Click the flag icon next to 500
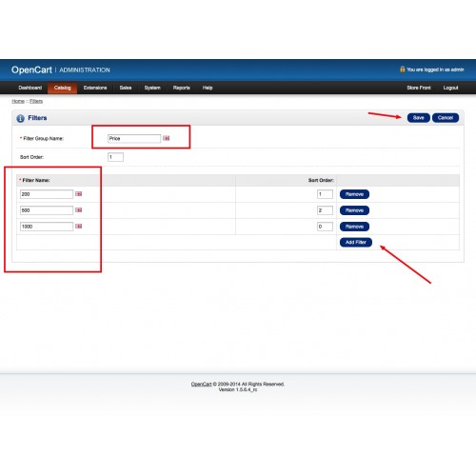This screenshot has height=476, width=476. [79, 210]
